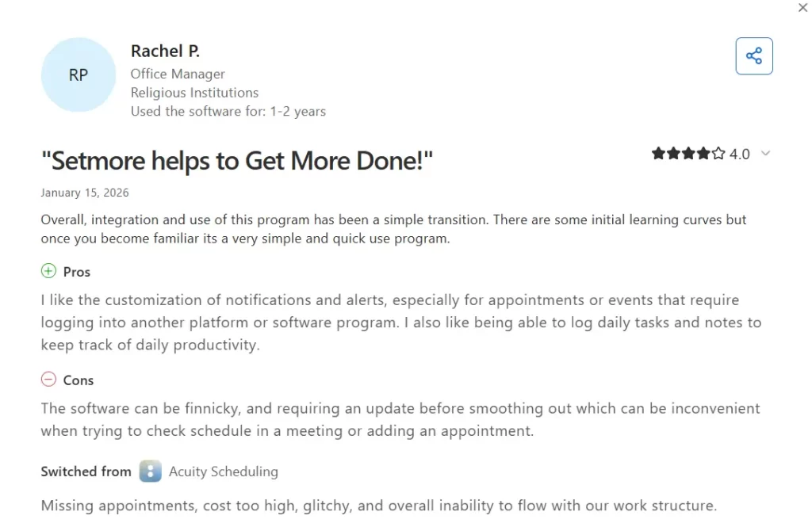Click the red minus icon beside Cons

pyautogui.click(x=48, y=380)
